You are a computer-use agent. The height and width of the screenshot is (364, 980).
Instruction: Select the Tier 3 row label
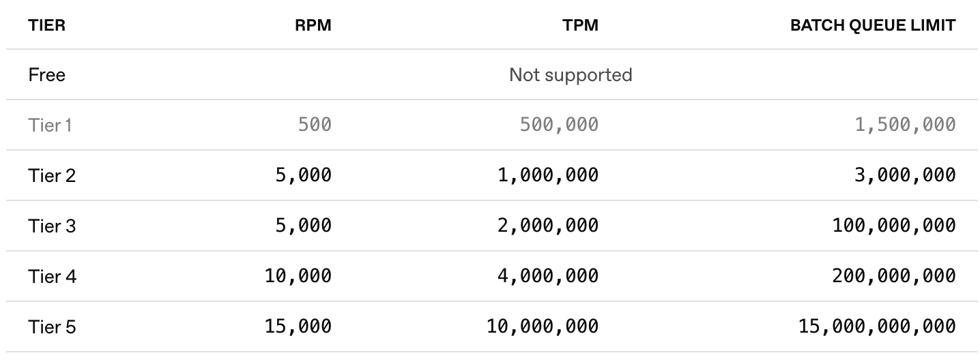point(52,226)
